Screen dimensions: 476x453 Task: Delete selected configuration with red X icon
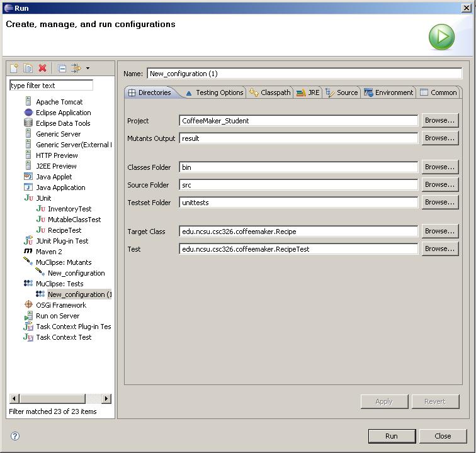(x=43, y=68)
